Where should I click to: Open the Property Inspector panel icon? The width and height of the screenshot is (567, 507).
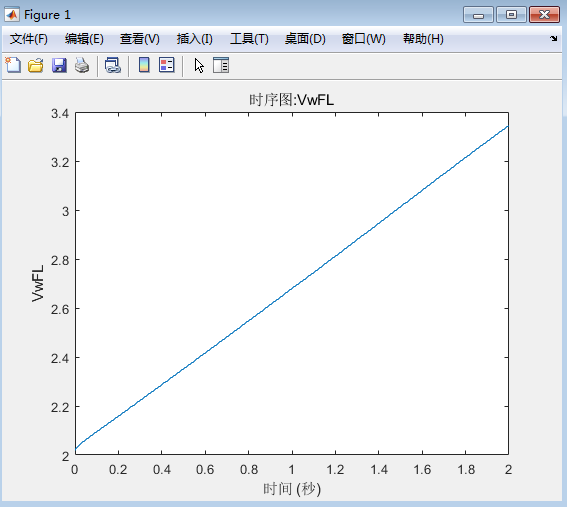221,65
